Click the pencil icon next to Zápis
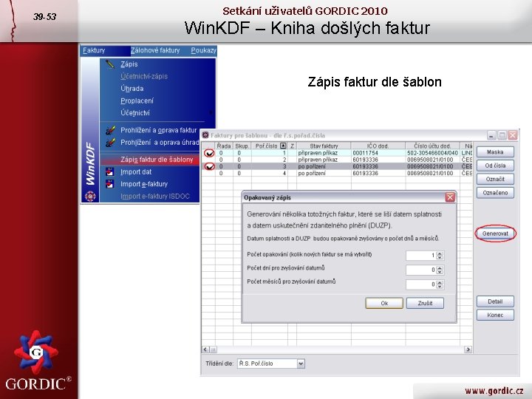 pyautogui.click(x=109, y=64)
